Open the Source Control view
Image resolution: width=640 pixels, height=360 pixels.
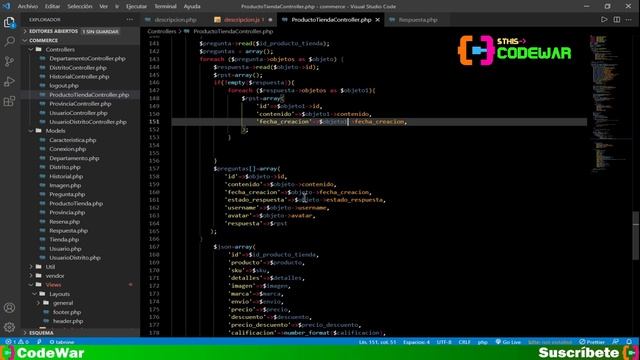point(9,61)
